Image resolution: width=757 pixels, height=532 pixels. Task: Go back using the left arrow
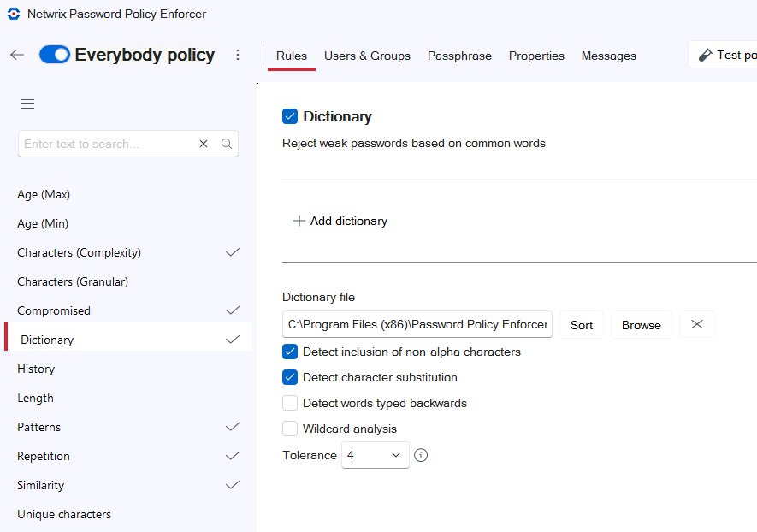(17, 55)
